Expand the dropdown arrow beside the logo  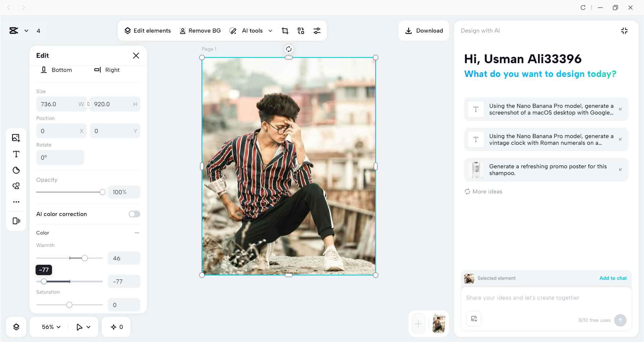coord(26,31)
